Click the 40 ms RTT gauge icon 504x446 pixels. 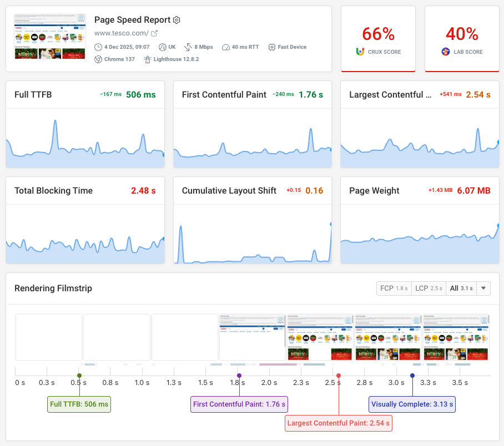tap(225, 47)
